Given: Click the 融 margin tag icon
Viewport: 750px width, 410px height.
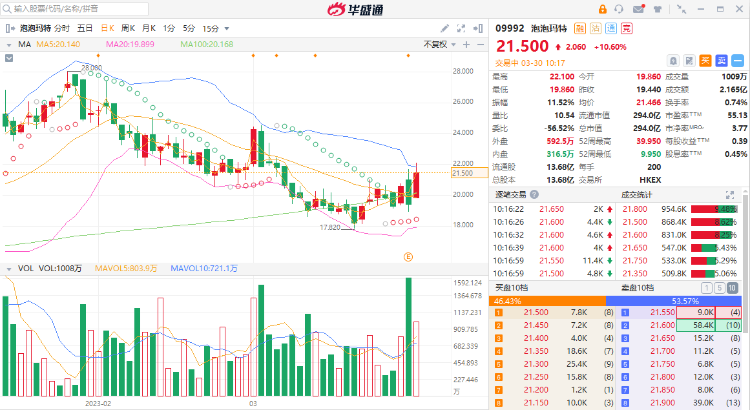Looking at the screenshot, I should tap(579, 28).
